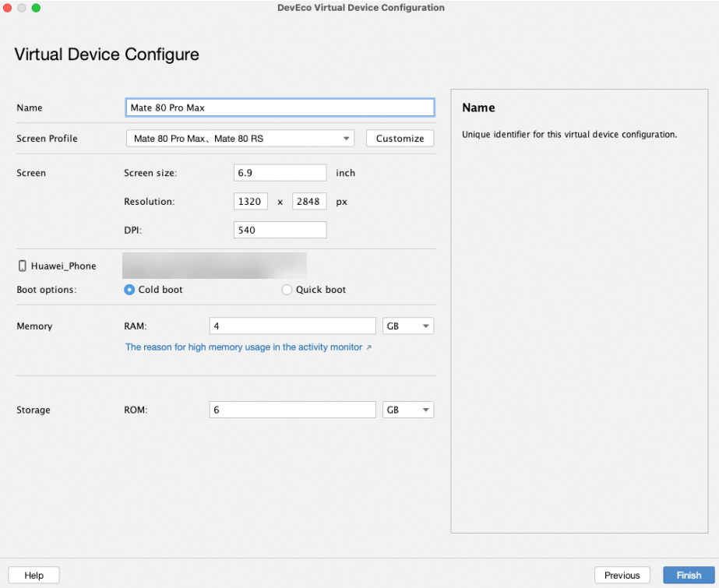
Task: Open the Screen Profile dropdown
Action: (x=240, y=139)
